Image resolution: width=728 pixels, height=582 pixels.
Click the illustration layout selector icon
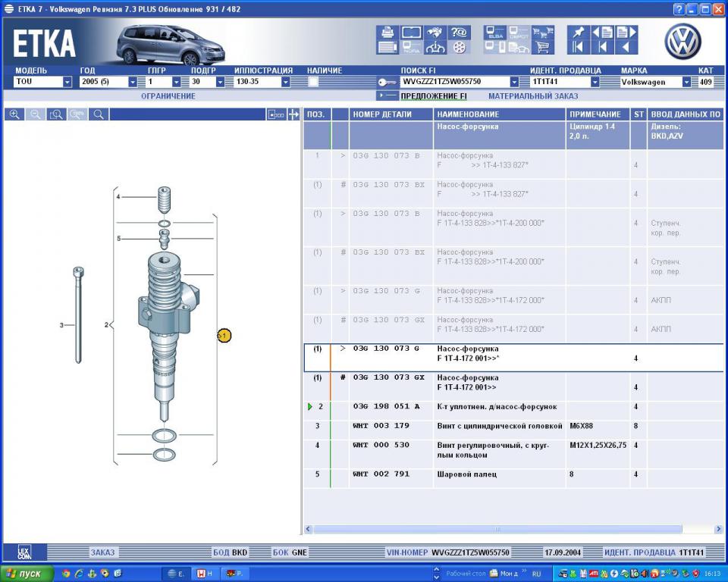[x=276, y=114]
